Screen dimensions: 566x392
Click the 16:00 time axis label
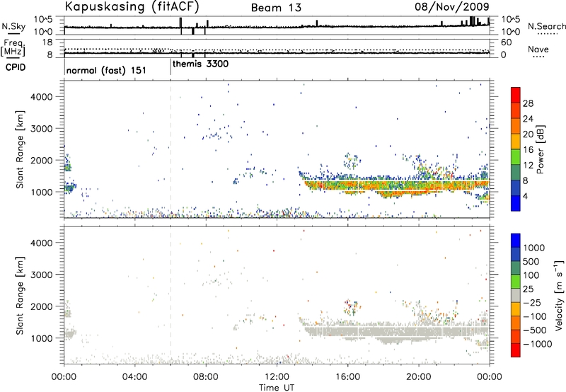[x=347, y=376]
